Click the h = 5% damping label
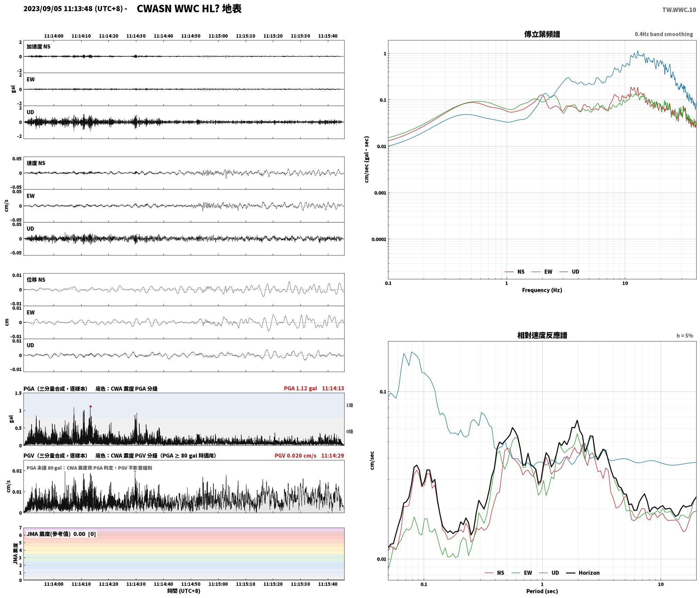The height and width of the screenshot is (598, 700). [x=684, y=335]
